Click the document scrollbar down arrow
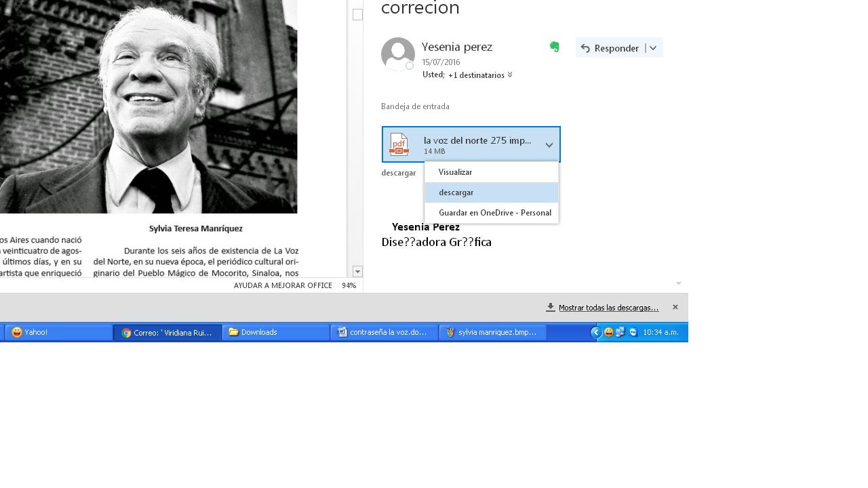The height and width of the screenshot is (488, 868). [357, 272]
